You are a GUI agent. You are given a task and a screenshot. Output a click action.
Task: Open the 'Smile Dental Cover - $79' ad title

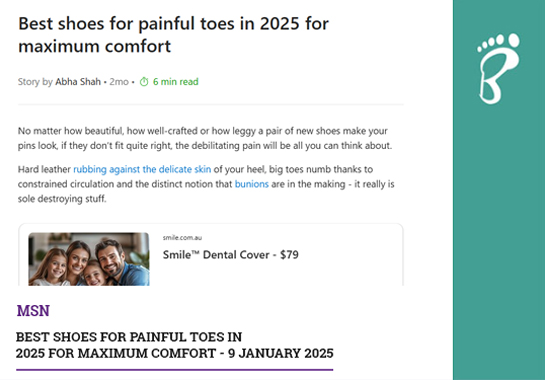click(x=230, y=255)
